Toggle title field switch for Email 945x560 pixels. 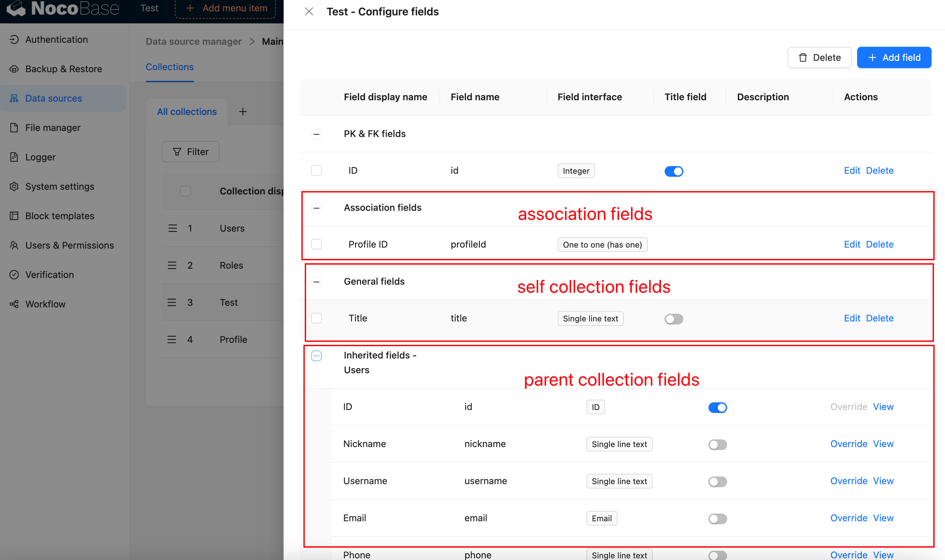(717, 519)
